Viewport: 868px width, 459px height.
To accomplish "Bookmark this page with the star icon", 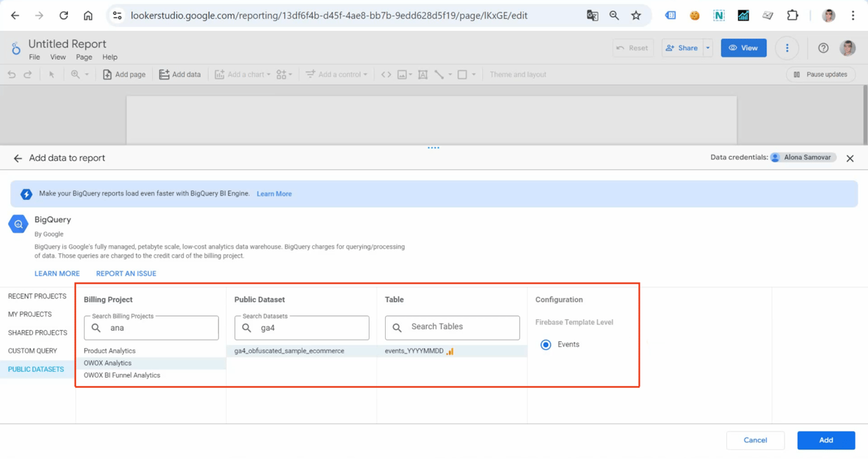I will 636,15.
